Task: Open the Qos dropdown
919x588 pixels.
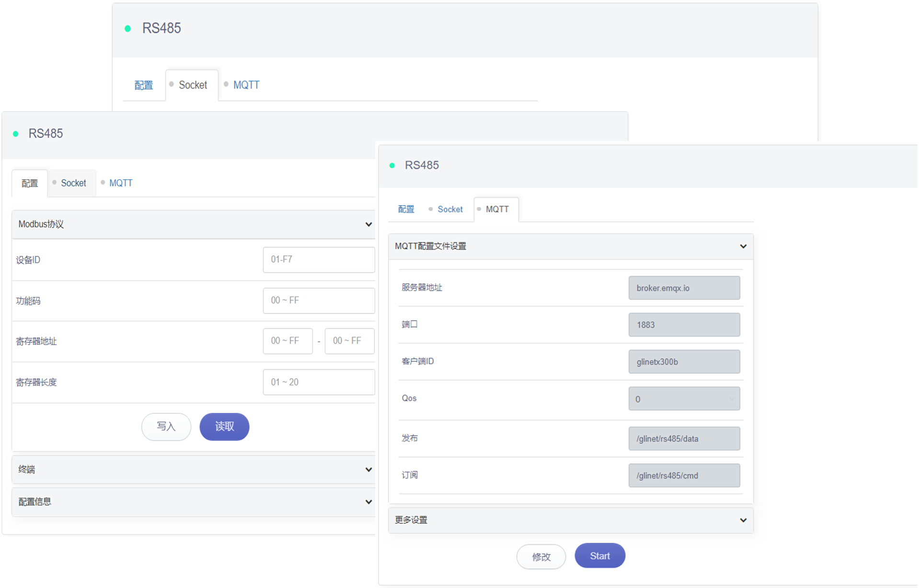Action: [x=684, y=399]
